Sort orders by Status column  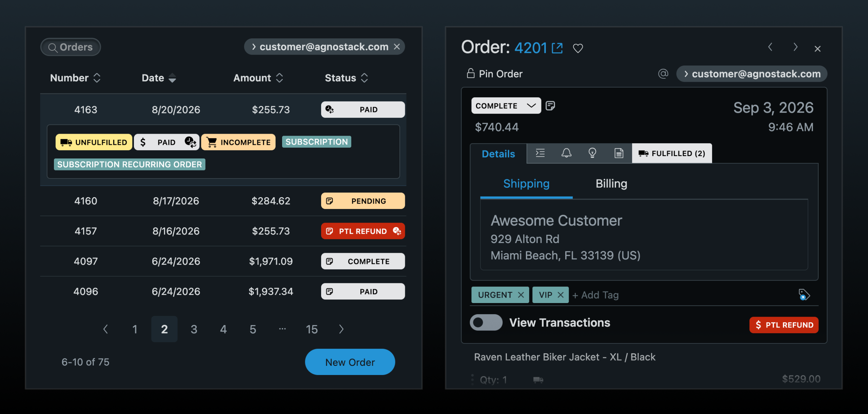[x=347, y=78]
